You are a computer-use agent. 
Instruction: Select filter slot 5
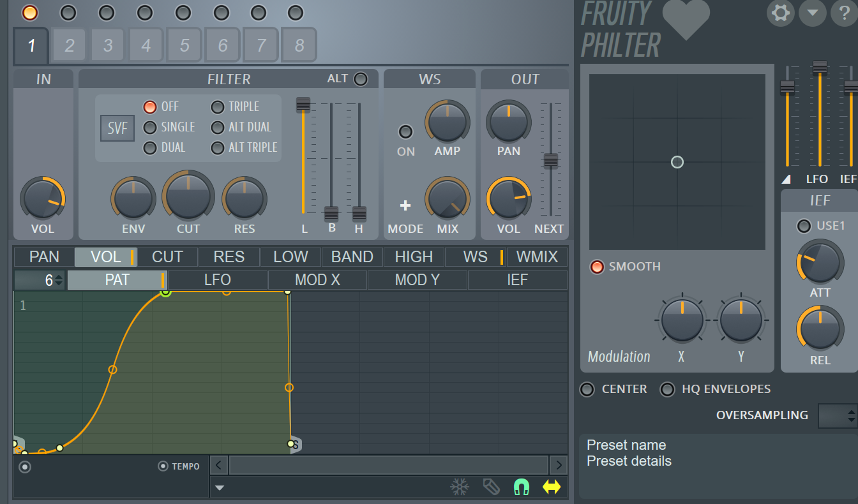(184, 45)
